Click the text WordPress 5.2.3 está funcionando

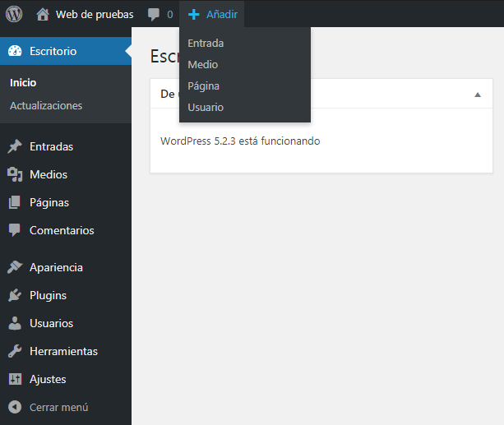[x=240, y=141]
